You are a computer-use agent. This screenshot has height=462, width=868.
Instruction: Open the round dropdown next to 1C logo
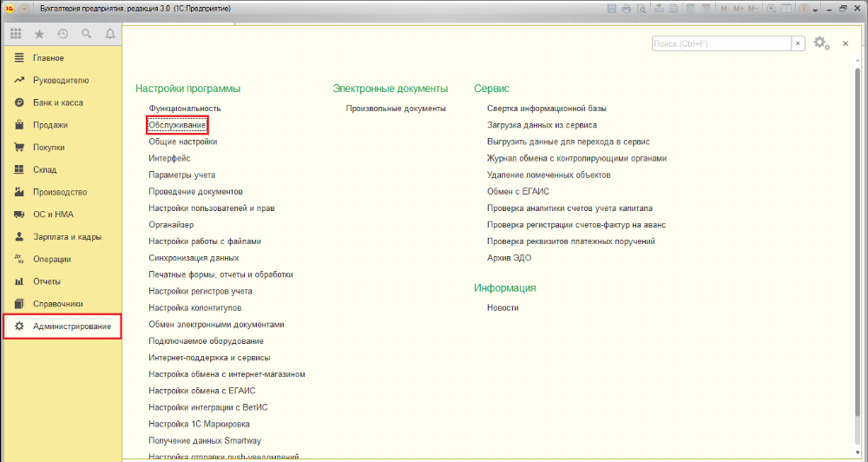(x=23, y=9)
